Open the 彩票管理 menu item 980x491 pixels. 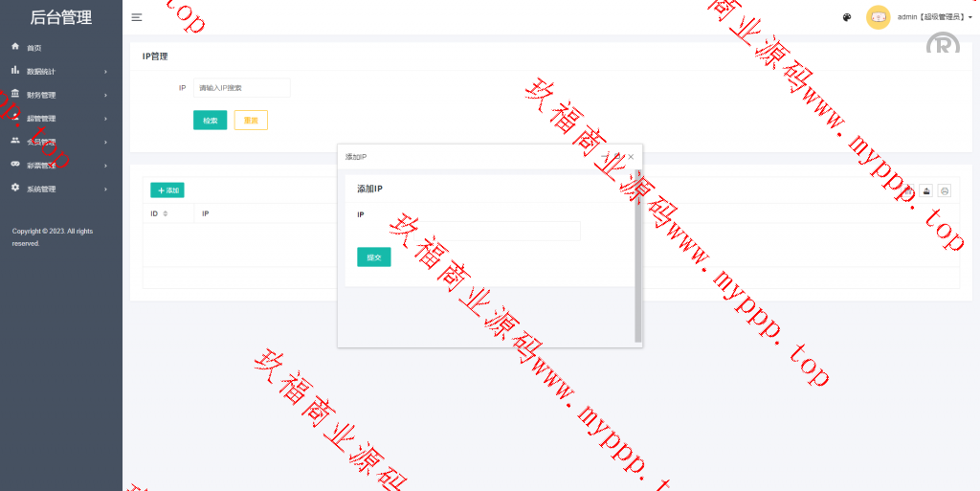[x=41, y=166]
